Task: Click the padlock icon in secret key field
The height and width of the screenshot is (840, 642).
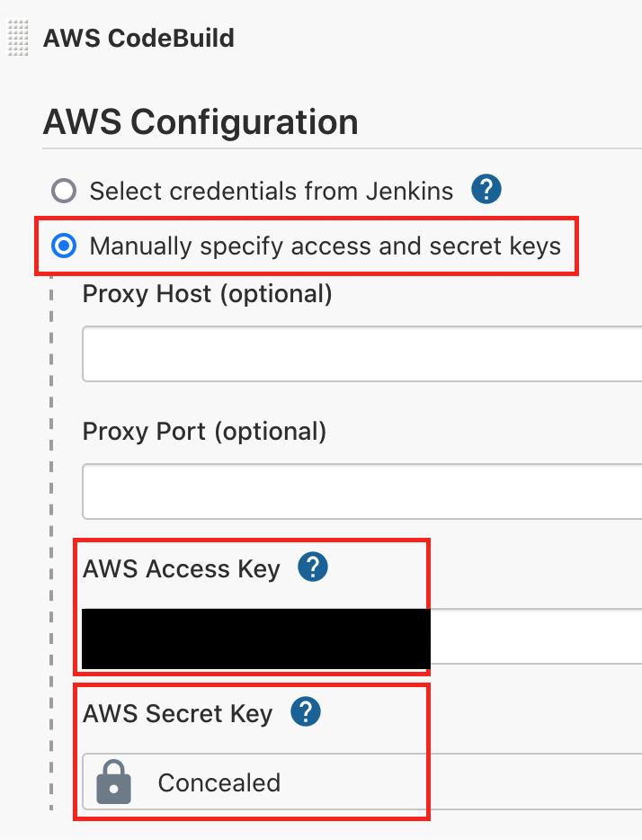Action: (x=114, y=782)
